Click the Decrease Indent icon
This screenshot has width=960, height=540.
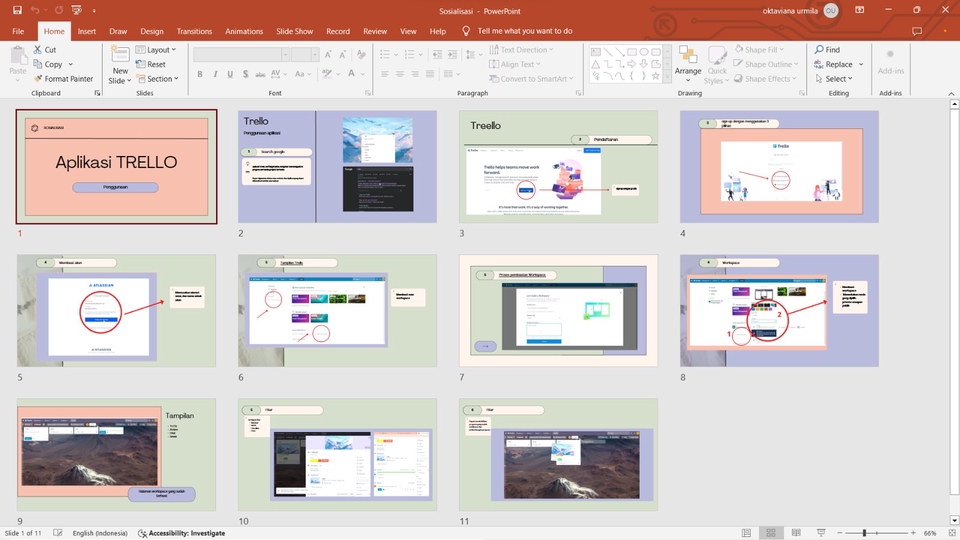click(437, 54)
